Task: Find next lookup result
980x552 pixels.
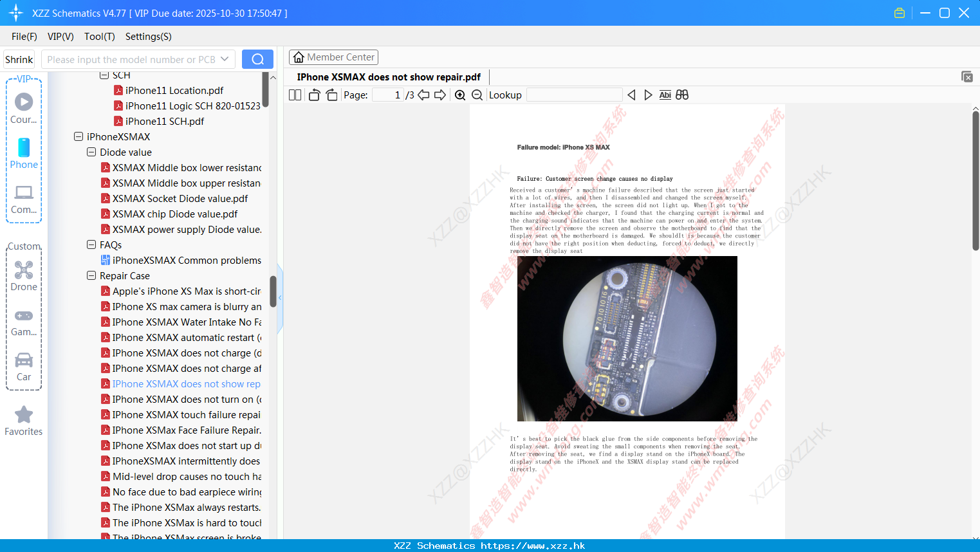Action: [x=648, y=95]
